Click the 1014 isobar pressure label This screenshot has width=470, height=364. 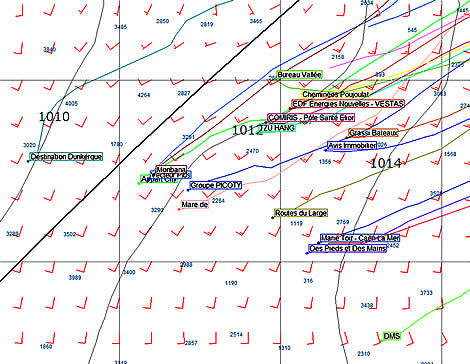point(386,163)
